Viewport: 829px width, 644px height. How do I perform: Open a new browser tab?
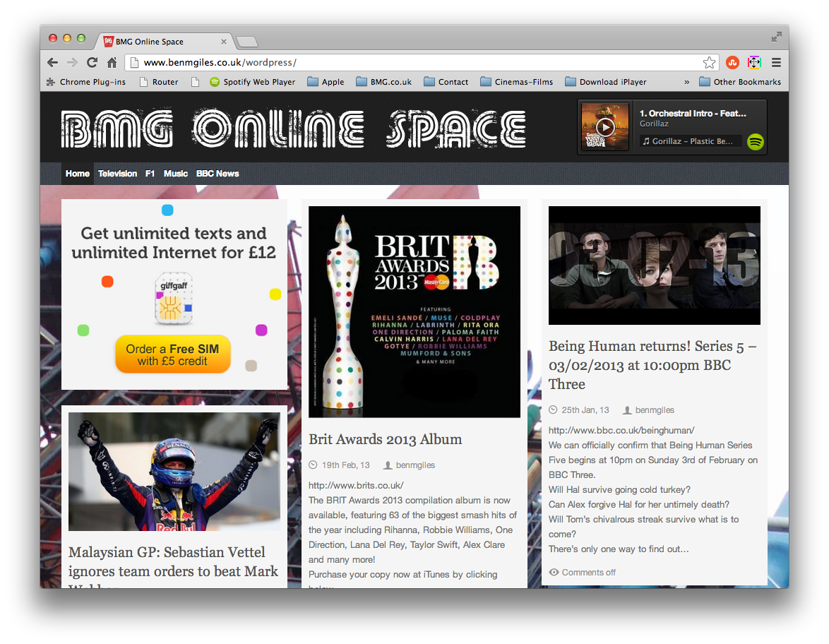tap(247, 41)
